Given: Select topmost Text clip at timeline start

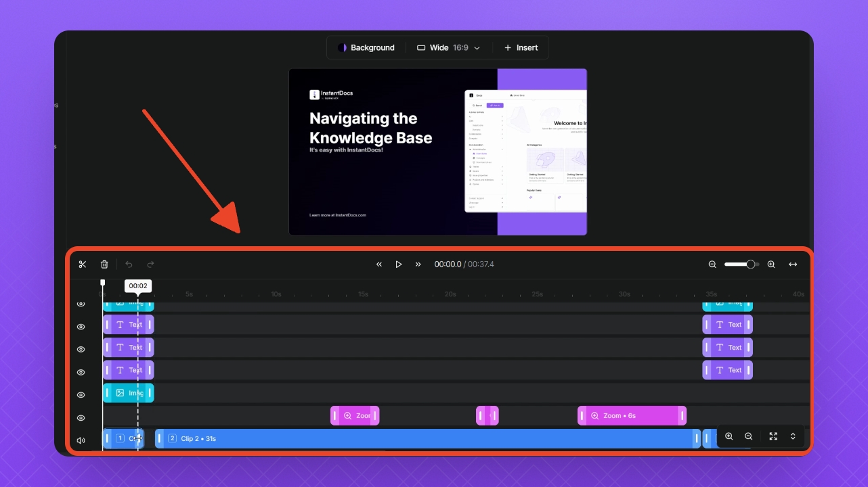Looking at the screenshot, I should tap(129, 325).
